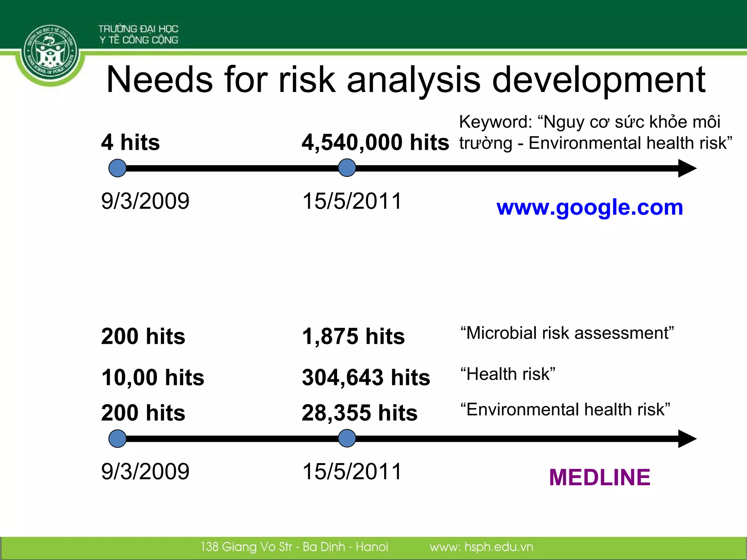Click the '10,00 hits' value
Viewport: 747px width, 560px height.
(153, 377)
